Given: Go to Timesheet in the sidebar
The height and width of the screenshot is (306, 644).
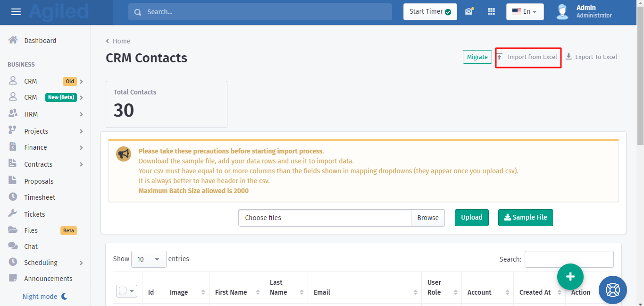Looking at the screenshot, I should click(x=40, y=197).
